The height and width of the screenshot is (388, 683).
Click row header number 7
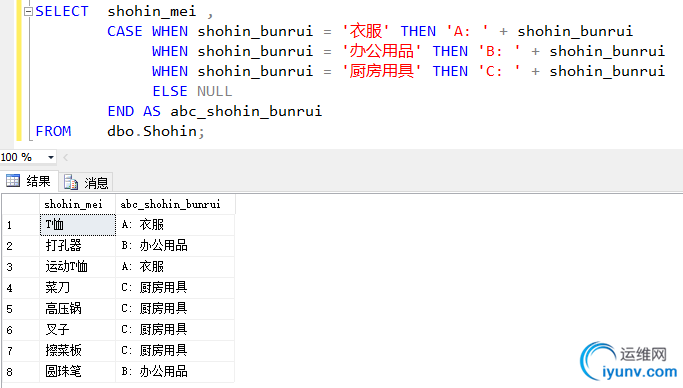click(x=21, y=351)
